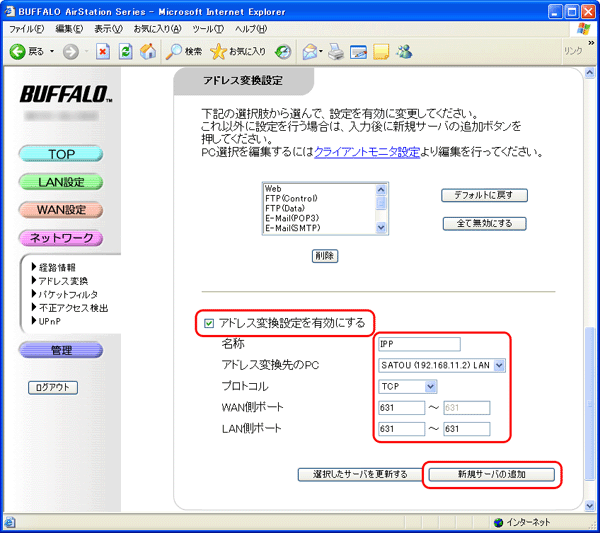Open 管理 section
The width and height of the screenshot is (600, 533).
61,350
